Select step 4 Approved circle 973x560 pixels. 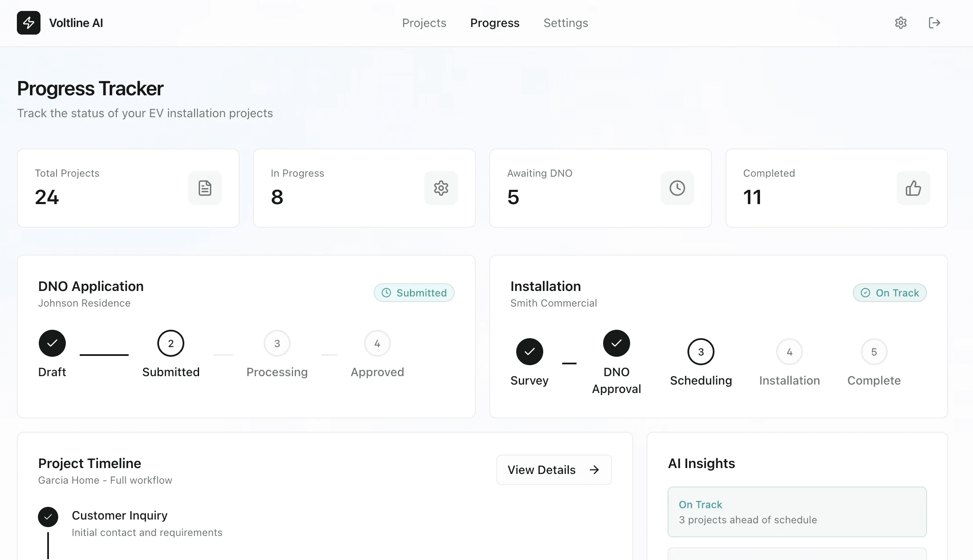click(377, 343)
